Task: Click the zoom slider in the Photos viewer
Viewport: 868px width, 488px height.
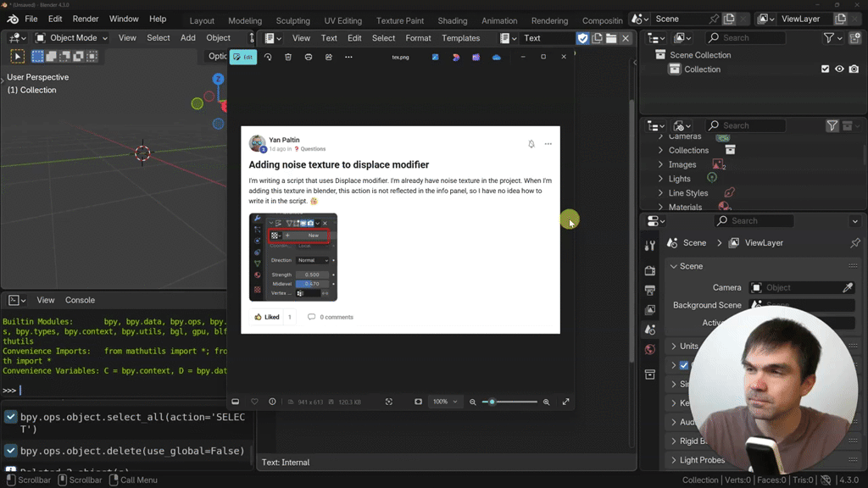Action: pyautogui.click(x=493, y=402)
